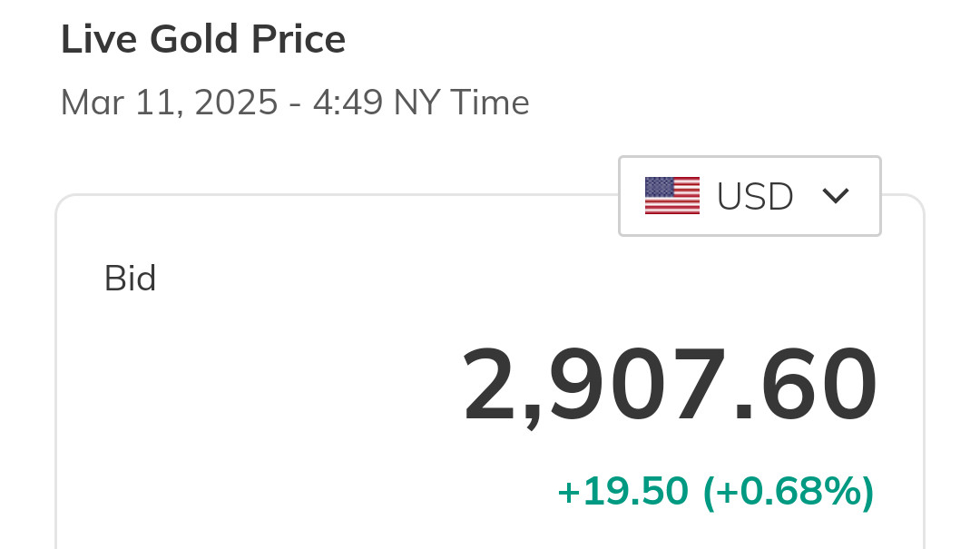Click the 4:49 timestamp

click(x=348, y=103)
